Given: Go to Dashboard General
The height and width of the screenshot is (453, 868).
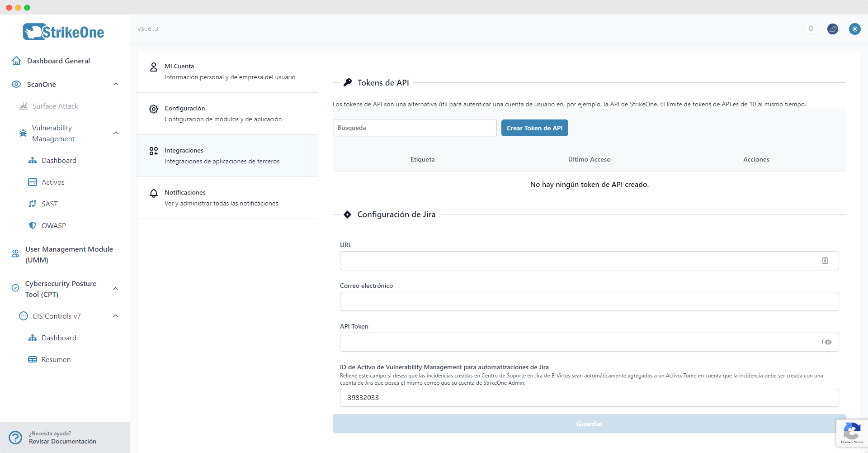Looking at the screenshot, I should pyautogui.click(x=58, y=61).
